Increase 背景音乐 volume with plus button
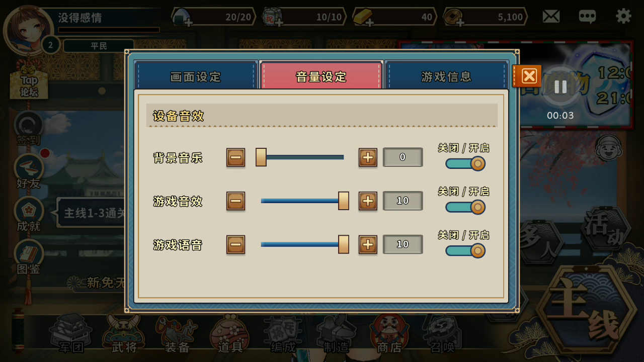Screen dimensions: 644x362 pyautogui.click(x=368, y=157)
